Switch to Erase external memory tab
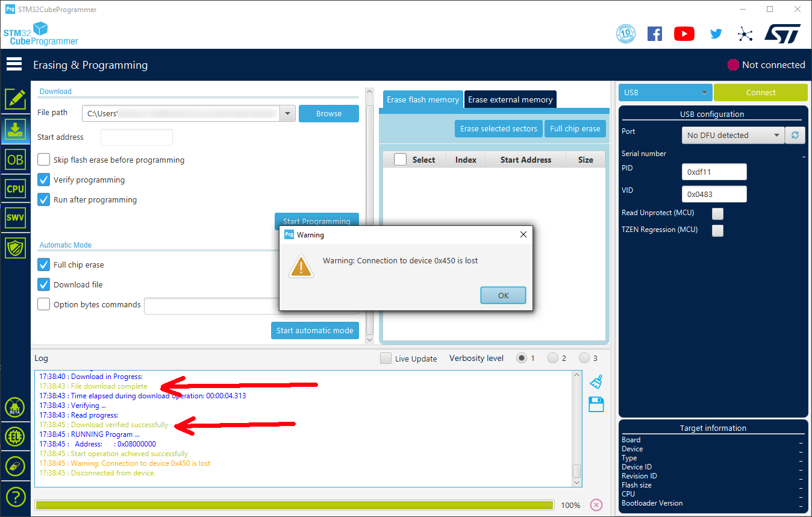Image resolution: width=812 pixels, height=517 pixels. pyautogui.click(x=510, y=99)
